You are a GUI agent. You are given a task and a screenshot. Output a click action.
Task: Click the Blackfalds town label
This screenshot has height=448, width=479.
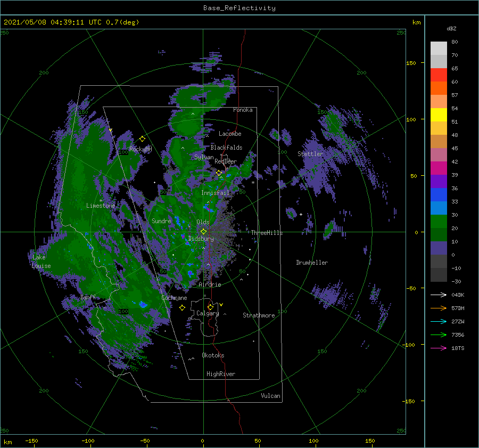click(226, 148)
